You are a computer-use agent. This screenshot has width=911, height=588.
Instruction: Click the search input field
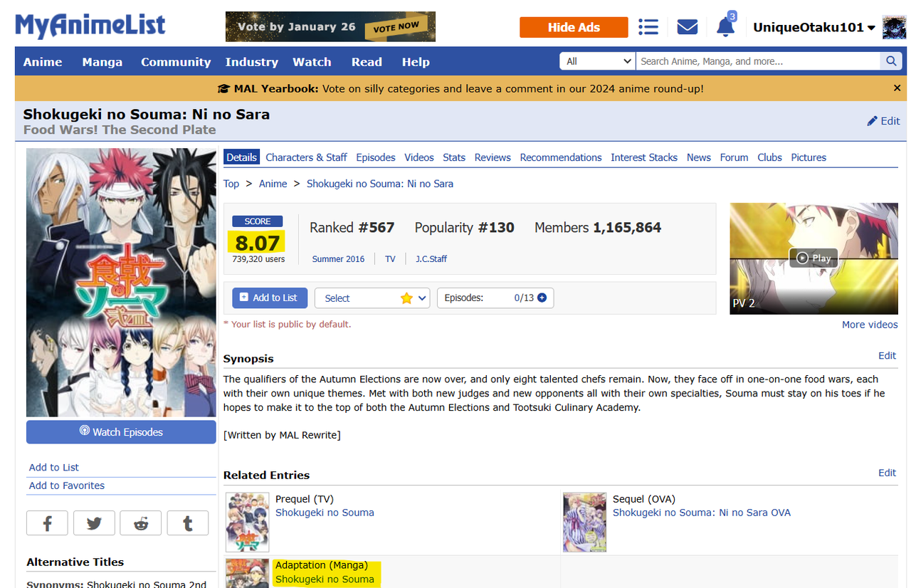coord(758,61)
